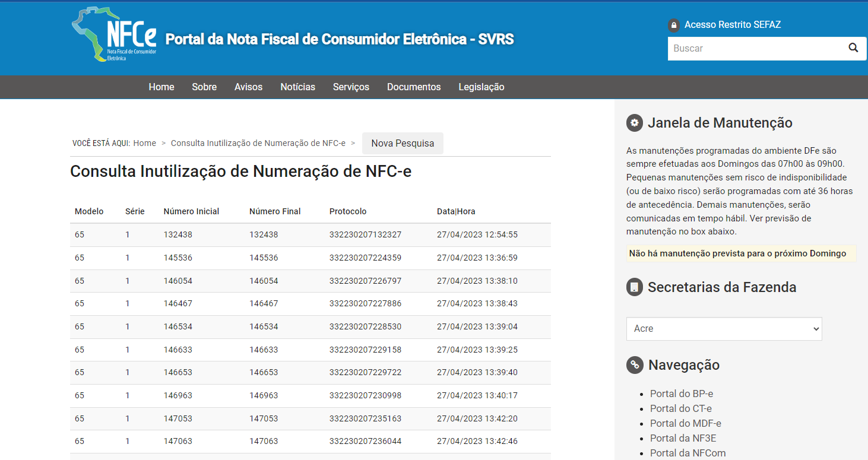Click the NFC-e portal logo
The image size is (868, 460).
(x=114, y=36)
